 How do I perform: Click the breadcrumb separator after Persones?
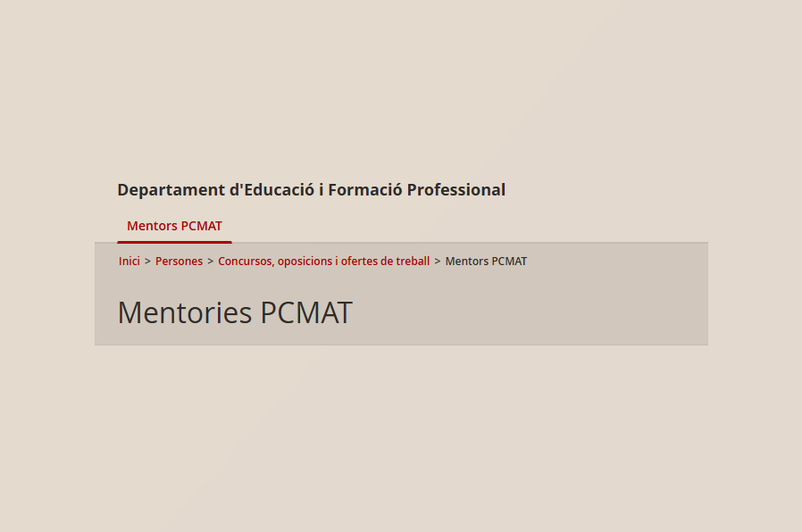(211, 262)
